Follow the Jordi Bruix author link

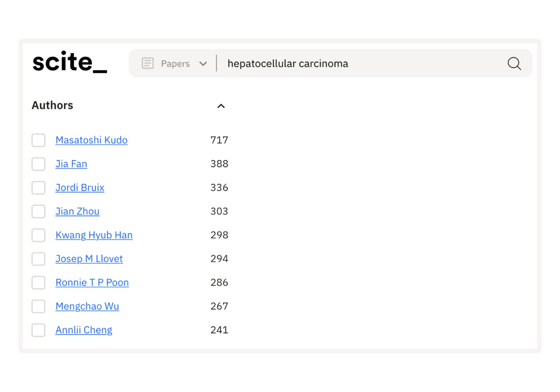coord(80,188)
